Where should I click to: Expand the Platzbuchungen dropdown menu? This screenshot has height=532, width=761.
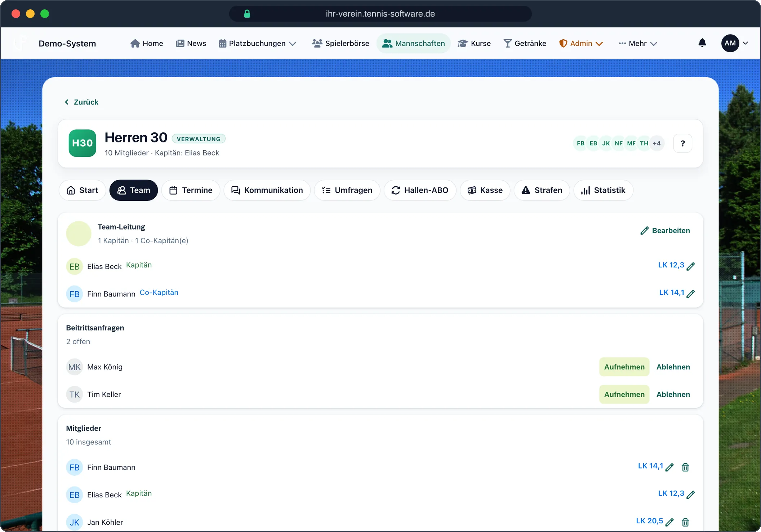[x=257, y=43]
